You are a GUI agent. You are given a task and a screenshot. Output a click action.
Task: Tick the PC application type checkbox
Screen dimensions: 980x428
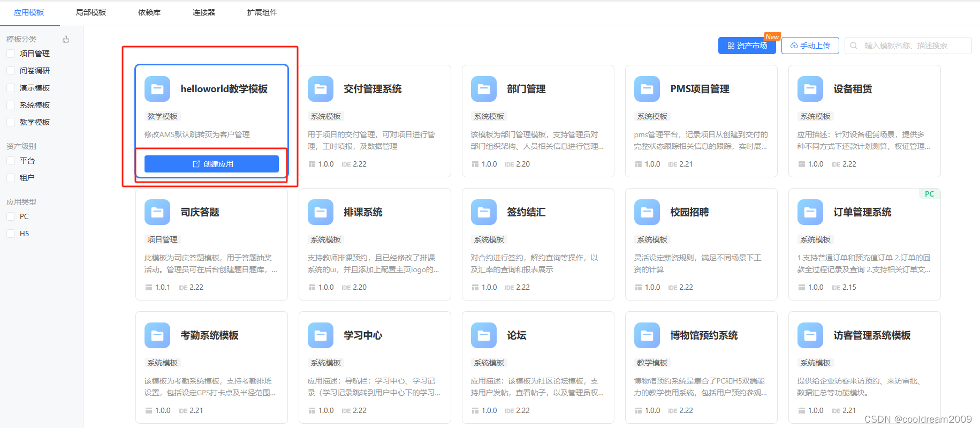(x=11, y=216)
